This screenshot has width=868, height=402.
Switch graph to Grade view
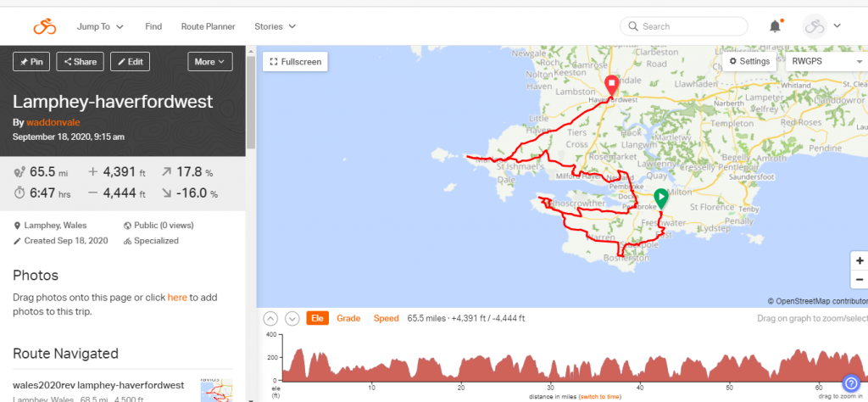[348, 319]
